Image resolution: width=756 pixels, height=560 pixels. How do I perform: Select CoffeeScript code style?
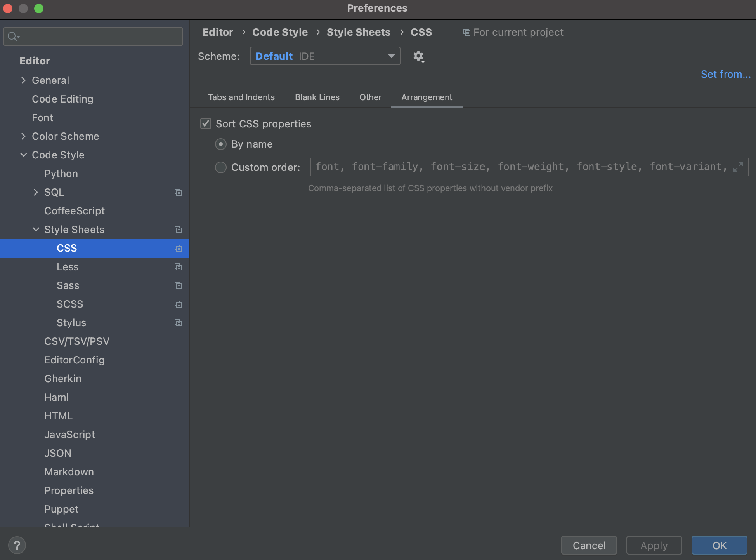(x=75, y=211)
